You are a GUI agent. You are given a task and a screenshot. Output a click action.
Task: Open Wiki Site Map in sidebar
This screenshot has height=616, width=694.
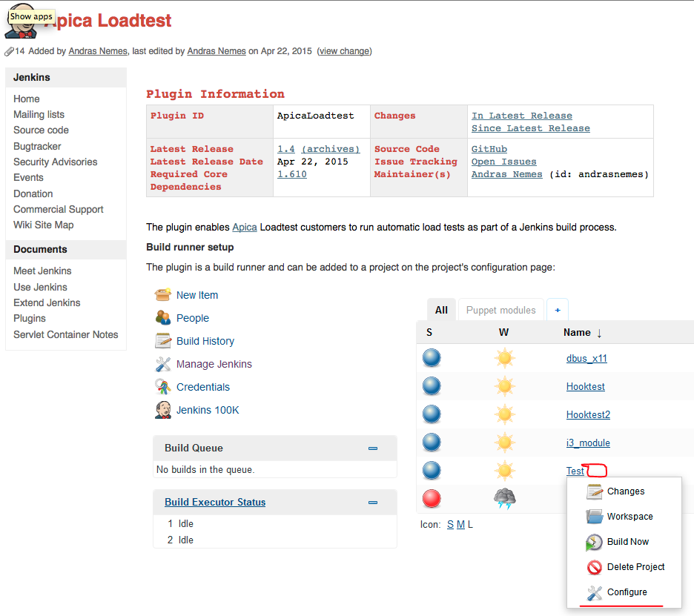coord(43,225)
